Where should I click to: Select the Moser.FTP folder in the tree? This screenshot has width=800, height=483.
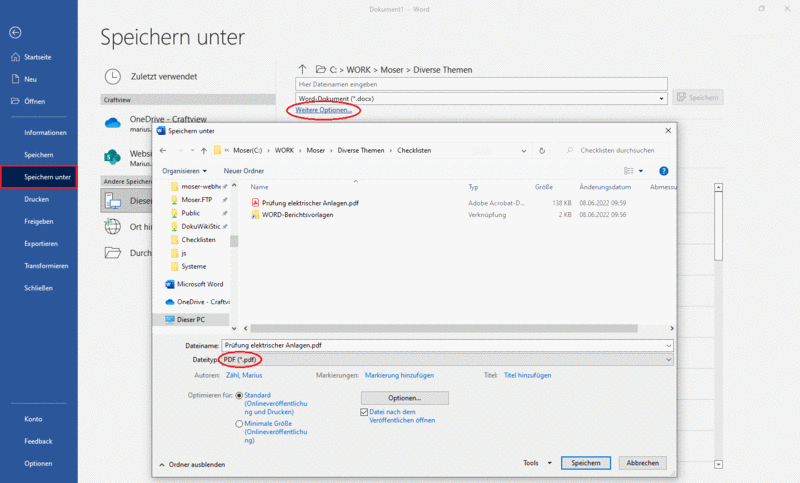(196, 199)
